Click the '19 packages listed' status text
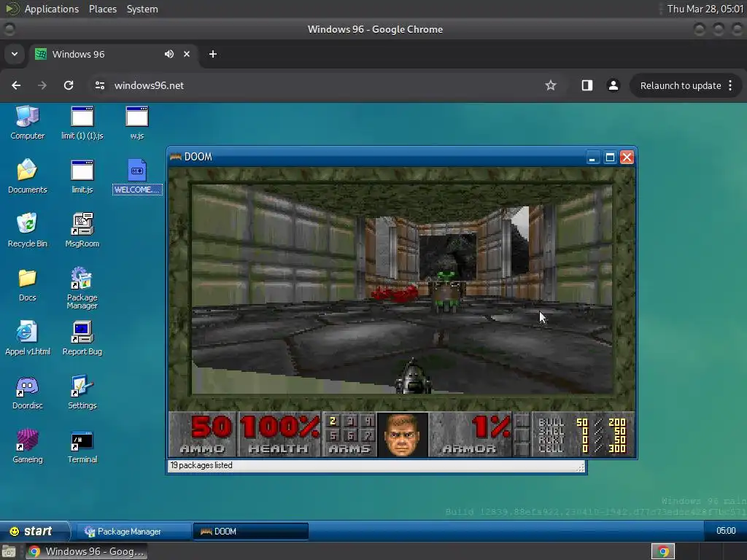Image resolution: width=747 pixels, height=560 pixels. pyautogui.click(x=201, y=465)
